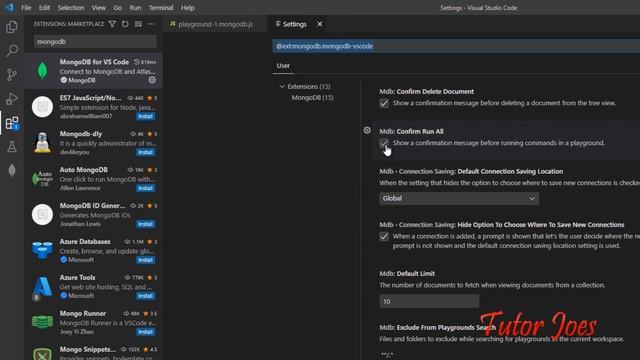Click the VS Code logo in title bar
Viewport: 640px width, 360px height.
[9, 8]
